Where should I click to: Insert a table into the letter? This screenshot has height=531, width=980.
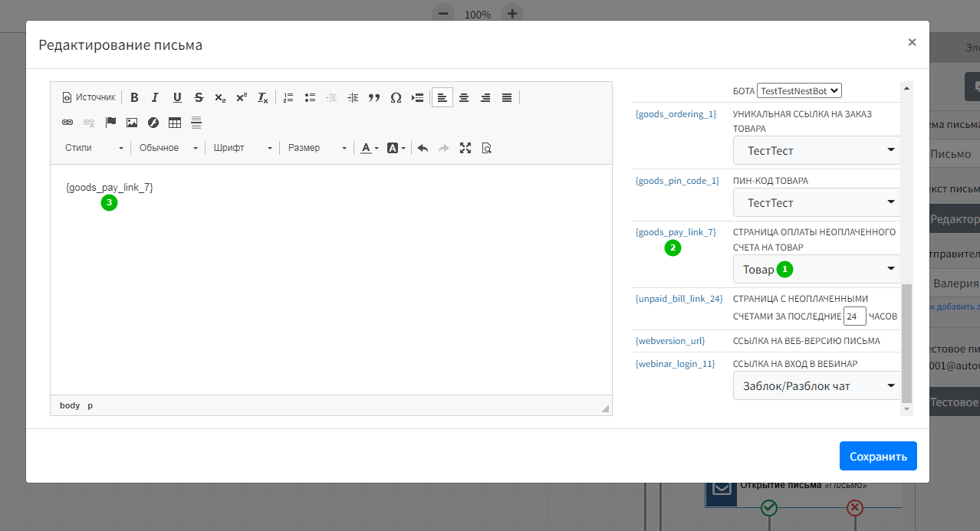coord(175,123)
